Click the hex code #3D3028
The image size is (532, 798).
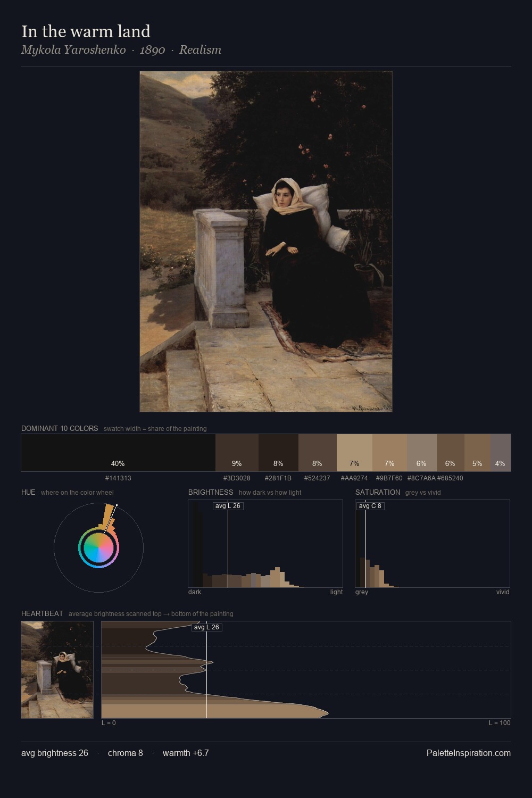[237, 478]
